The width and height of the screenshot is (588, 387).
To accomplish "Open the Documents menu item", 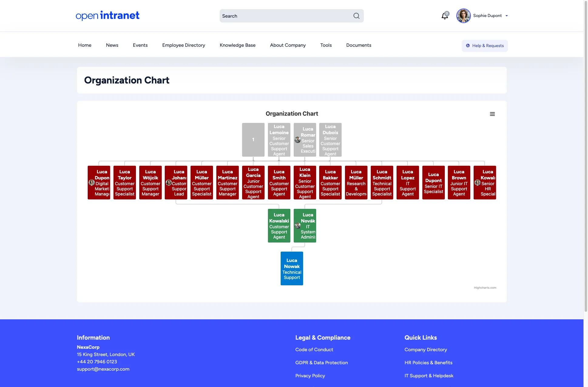I will click(x=359, y=45).
